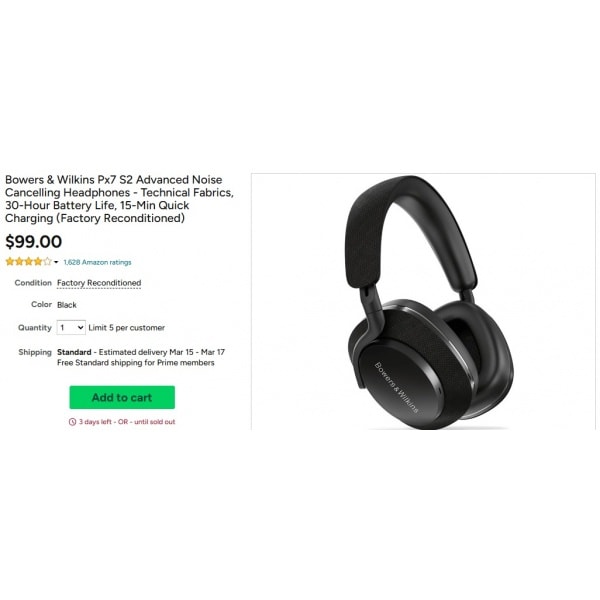600x600 pixels.
Task: Click the green Add to cart button
Action: pos(122,397)
